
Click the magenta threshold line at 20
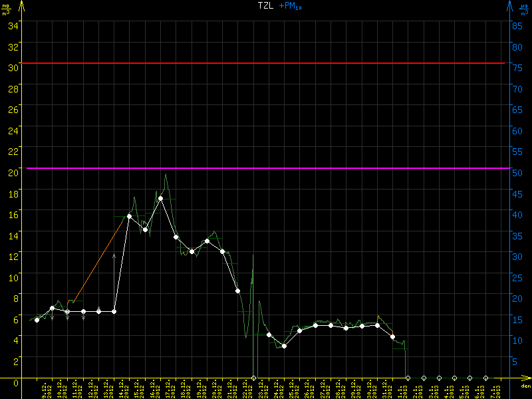(x=266, y=168)
